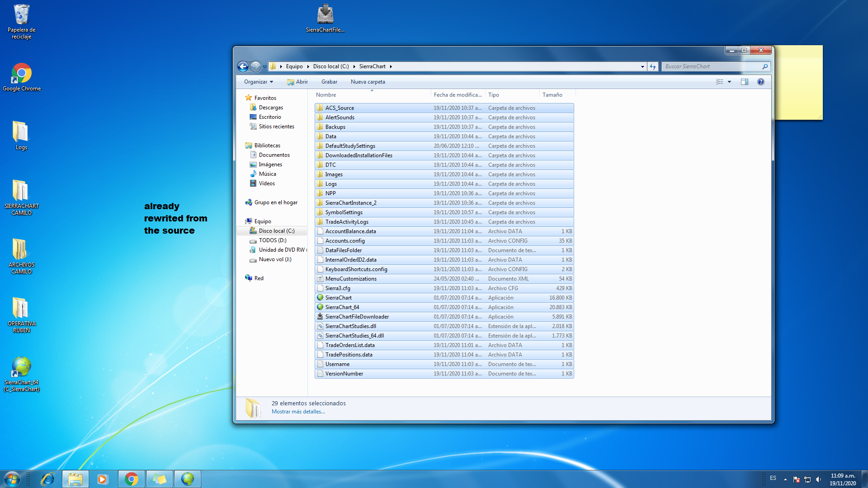This screenshot has width=868, height=488.
Task: Sort files by the Tamaño column
Action: point(557,95)
